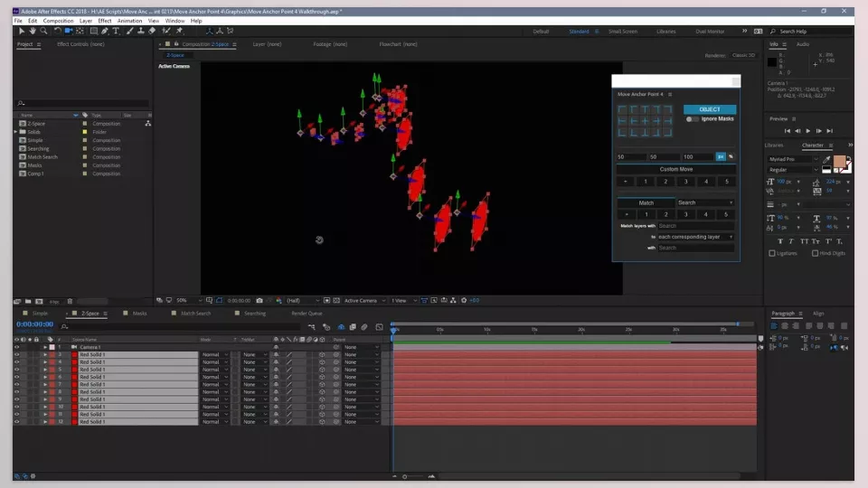The width and height of the screenshot is (868, 488).
Task: Select the Hand tool
Action: coord(33,31)
